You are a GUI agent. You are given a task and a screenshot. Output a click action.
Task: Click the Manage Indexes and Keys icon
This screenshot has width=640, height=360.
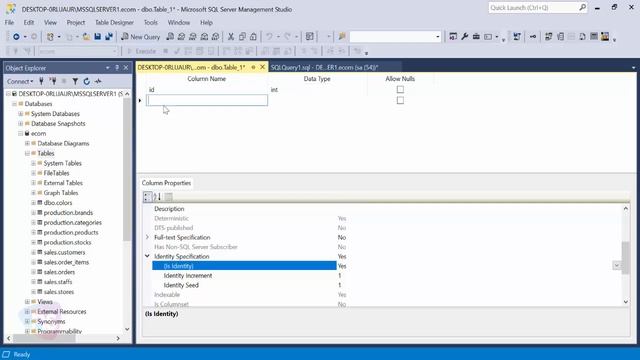[560, 37]
